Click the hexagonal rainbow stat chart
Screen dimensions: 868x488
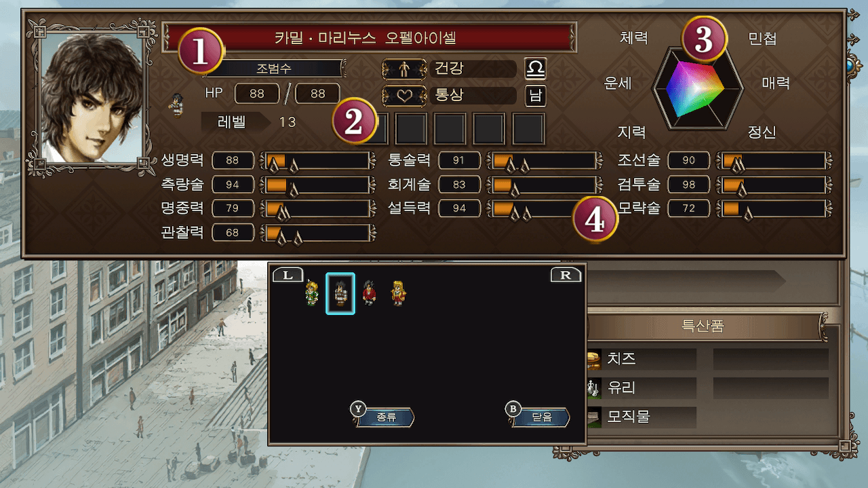click(698, 88)
